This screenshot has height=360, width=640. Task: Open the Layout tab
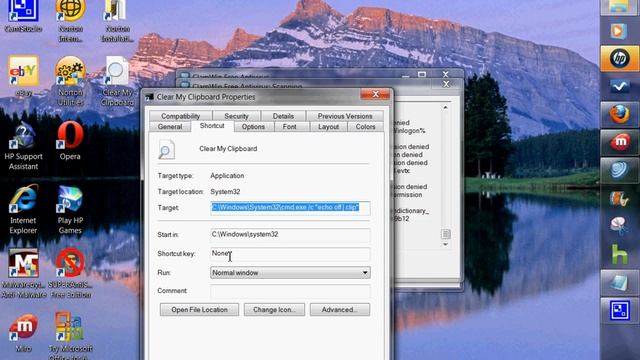329,127
